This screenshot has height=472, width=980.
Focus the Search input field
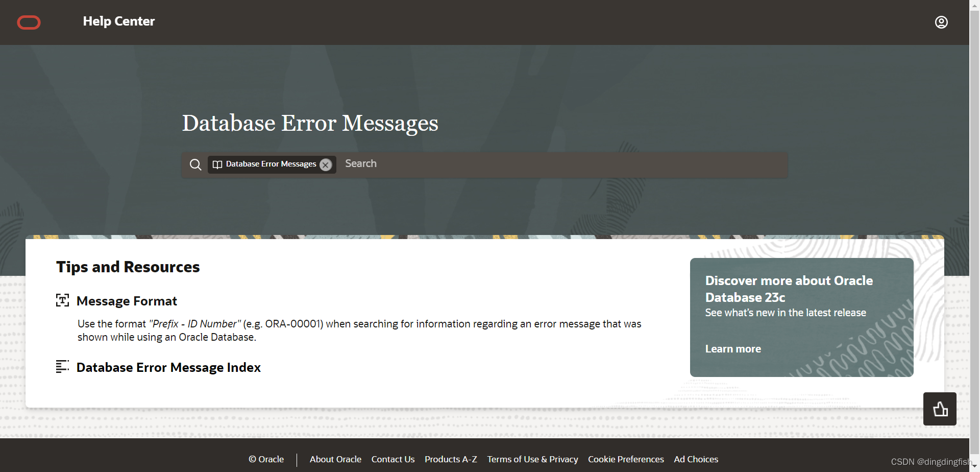[564, 164]
